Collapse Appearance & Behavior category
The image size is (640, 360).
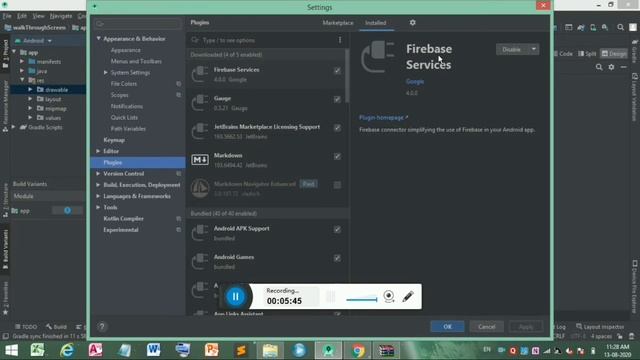pyautogui.click(x=98, y=38)
